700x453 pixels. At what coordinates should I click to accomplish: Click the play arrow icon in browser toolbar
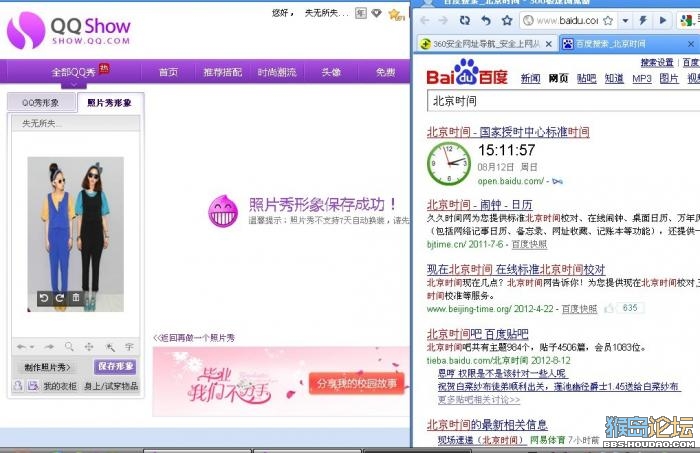(663, 21)
